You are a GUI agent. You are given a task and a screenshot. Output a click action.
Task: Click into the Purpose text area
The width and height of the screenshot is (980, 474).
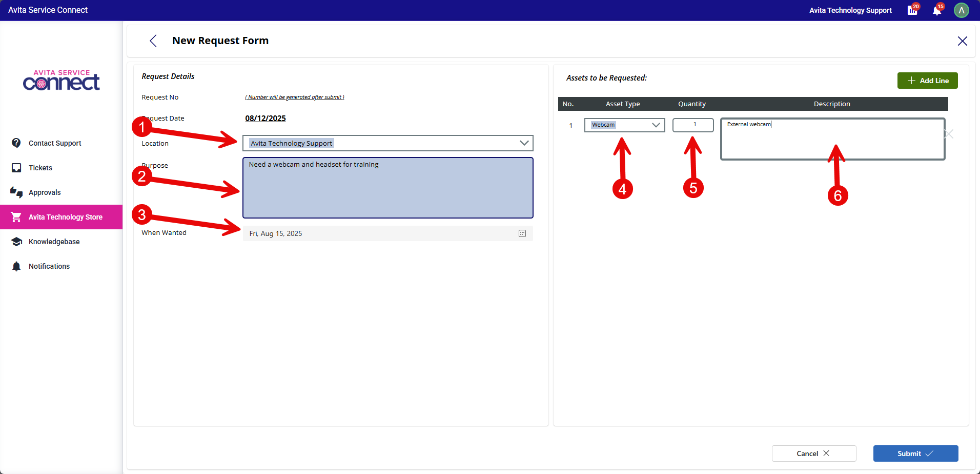[x=388, y=188]
